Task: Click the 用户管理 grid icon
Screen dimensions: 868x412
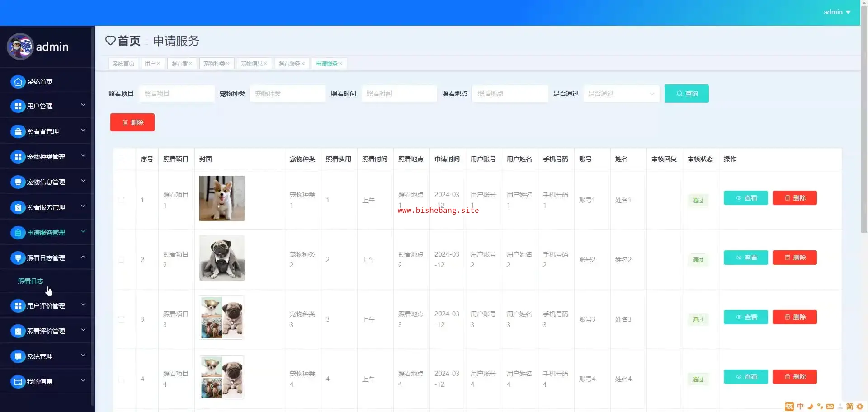Action: pyautogui.click(x=18, y=106)
